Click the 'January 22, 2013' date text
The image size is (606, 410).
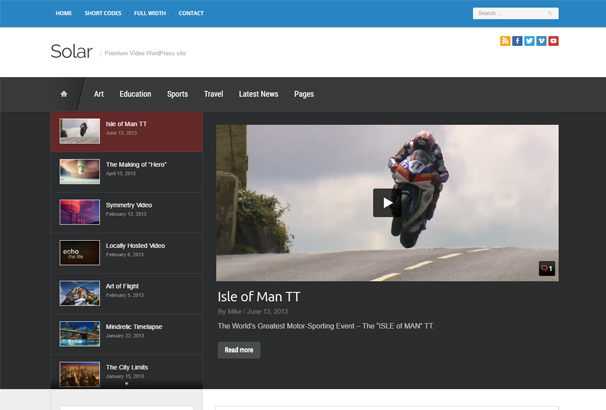coord(125,336)
